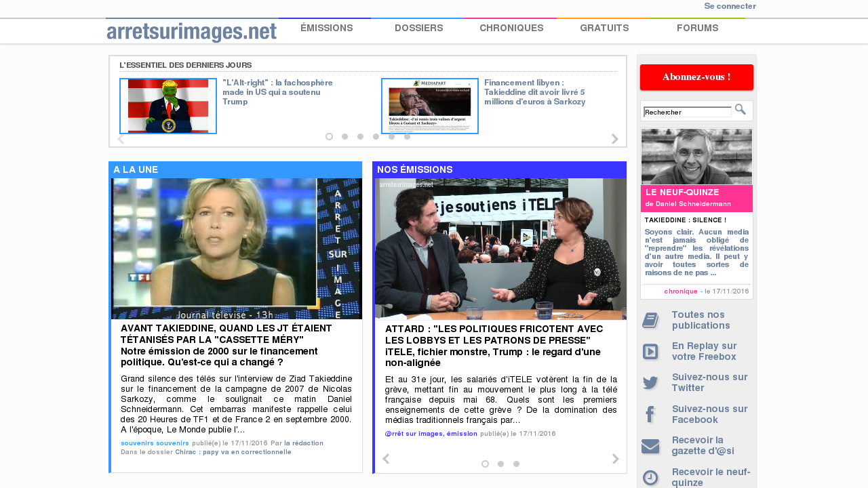Show next item in Nos émissions

[616, 459]
